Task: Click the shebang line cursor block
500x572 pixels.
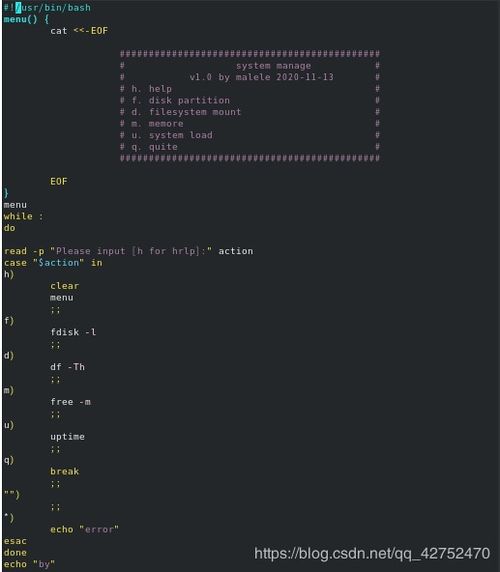Action: coord(18,8)
